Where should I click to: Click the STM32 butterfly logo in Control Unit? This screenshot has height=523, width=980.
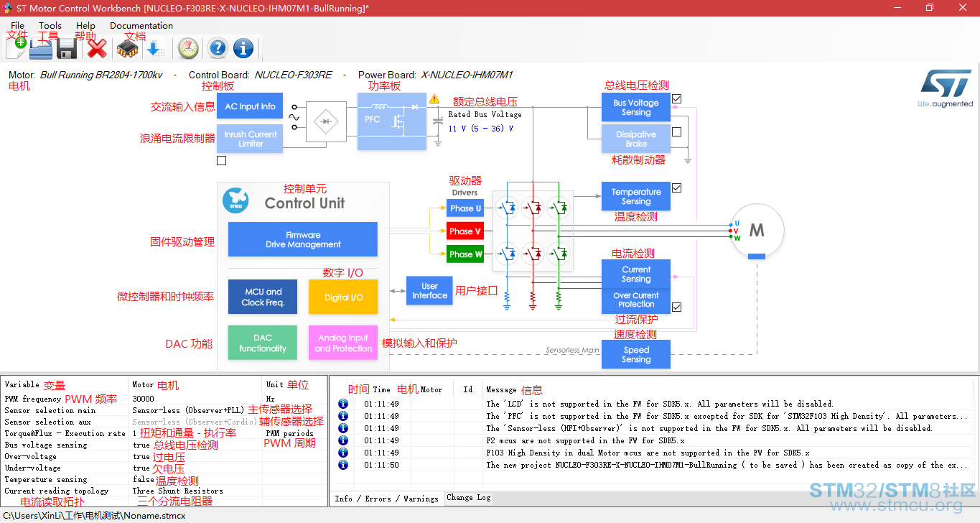(235, 200)
